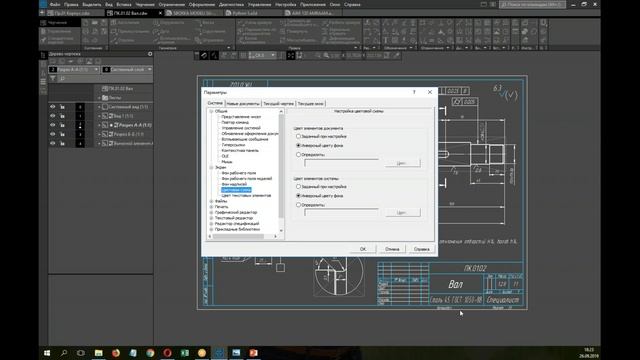Toggle visibility eye of Системный вид
This screenshot has height=360, width=640.
pyautogui.click(x=53, y=107)
